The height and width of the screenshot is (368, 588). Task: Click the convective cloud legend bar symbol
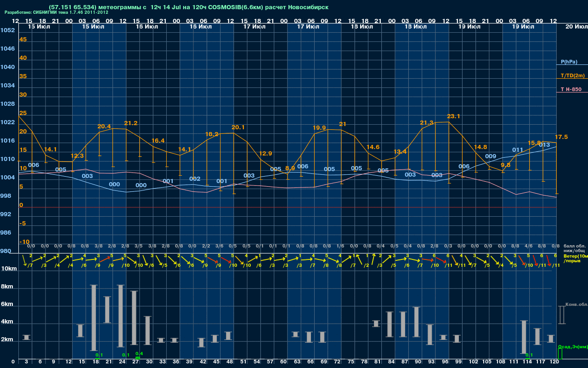(561, 315)
